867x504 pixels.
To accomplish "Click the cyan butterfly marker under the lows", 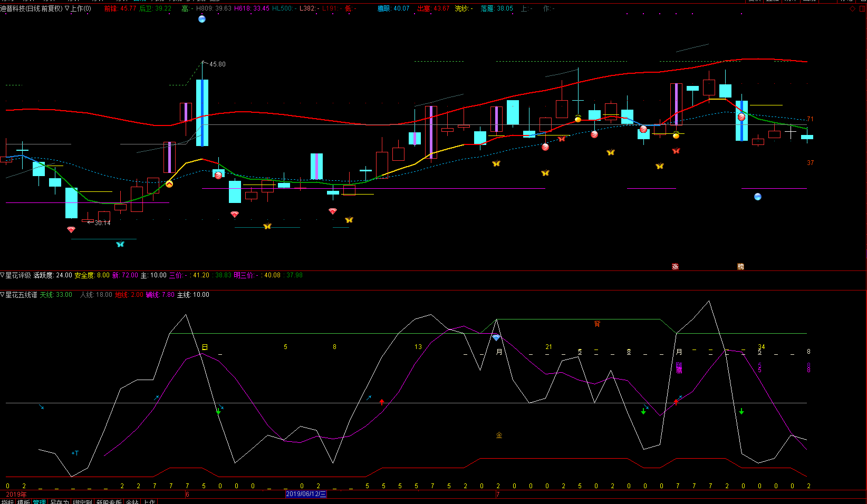I will [x=120, y=244].
